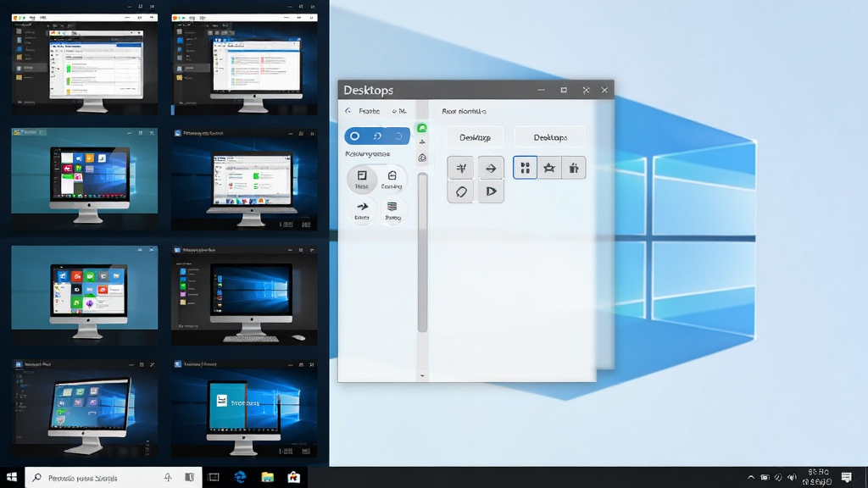Open Task View from the taskbar
This screenshot has height=488, width=868.
[214, 478]
